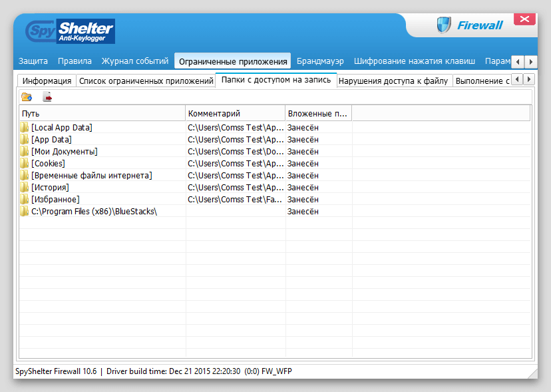
Task: Click status bar SpyShelter Firewall 10.6 text
Action: [56, 371]
